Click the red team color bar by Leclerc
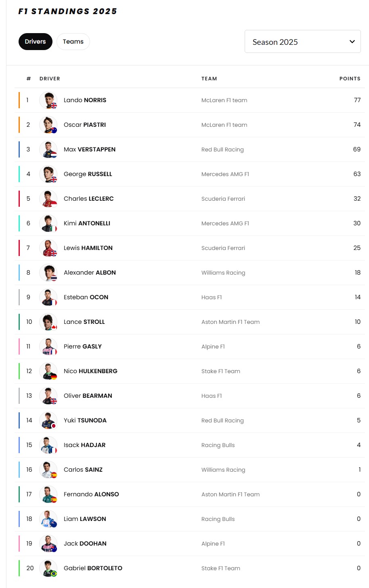369x588 pixels. [19, 199]
